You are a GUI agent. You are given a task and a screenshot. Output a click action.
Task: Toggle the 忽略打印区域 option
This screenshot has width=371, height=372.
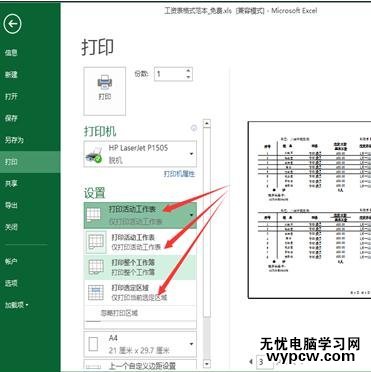(140, 313)
